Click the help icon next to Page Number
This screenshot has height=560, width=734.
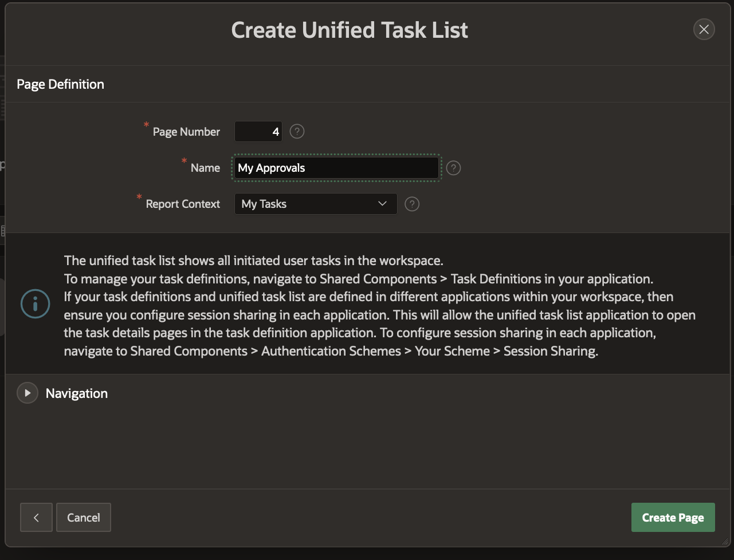tap(297, 132)
